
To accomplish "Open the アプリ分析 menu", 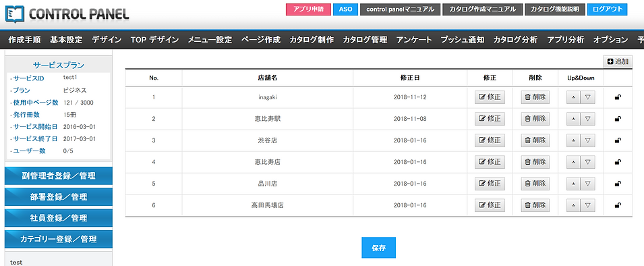I will click(x=566, y=40).
